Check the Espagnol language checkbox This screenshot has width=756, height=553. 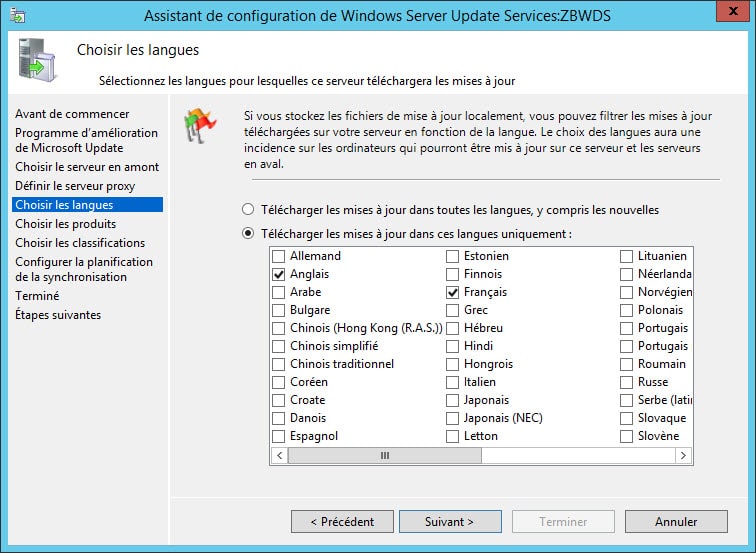coord(279,436)
